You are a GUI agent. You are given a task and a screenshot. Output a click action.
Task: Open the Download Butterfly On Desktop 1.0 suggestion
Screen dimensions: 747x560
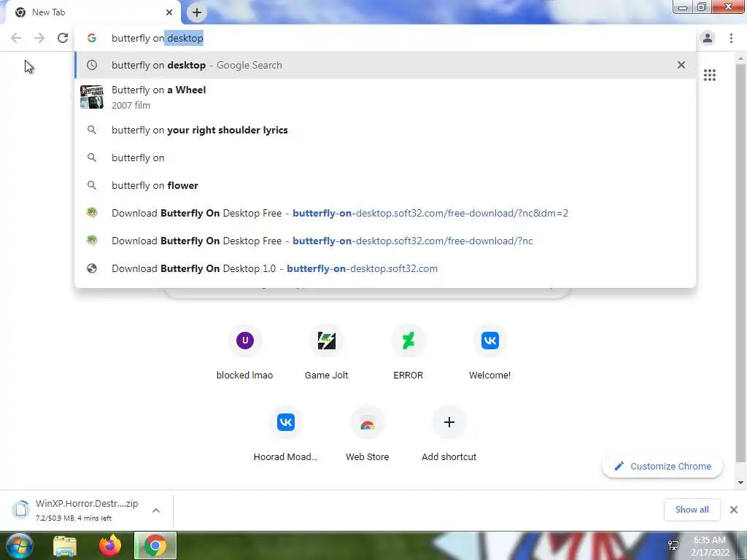[x=385, y=268]
